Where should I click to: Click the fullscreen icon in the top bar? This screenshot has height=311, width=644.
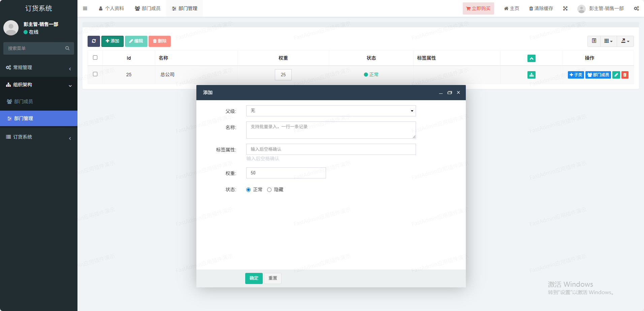(x=565, y=8)
